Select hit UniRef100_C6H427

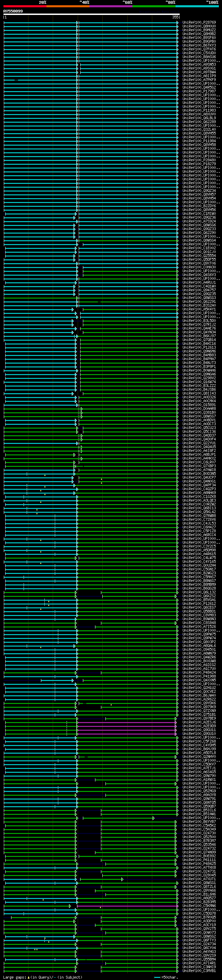199,527
